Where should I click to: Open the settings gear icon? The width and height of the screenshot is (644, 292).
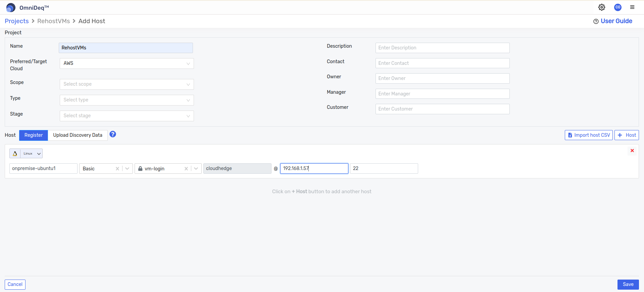(602, 7)
